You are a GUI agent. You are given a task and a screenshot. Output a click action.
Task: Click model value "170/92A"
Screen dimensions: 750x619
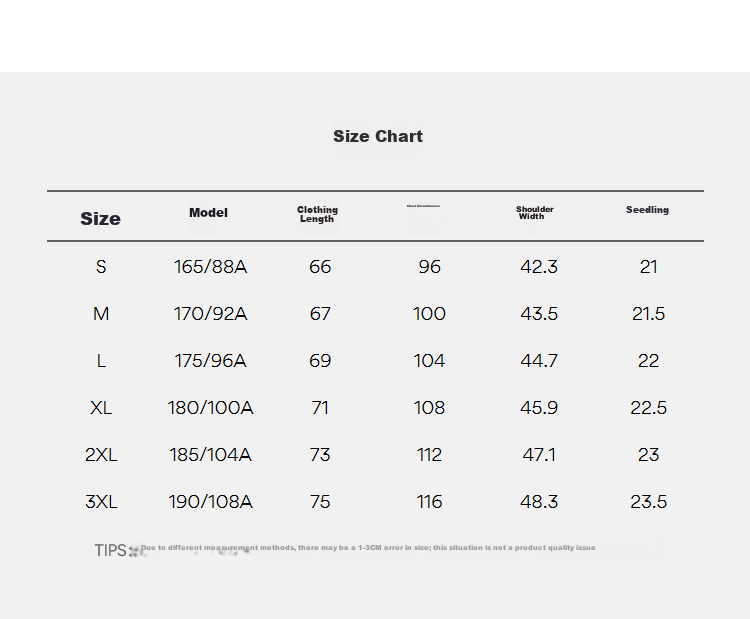[x=210, y=314]
